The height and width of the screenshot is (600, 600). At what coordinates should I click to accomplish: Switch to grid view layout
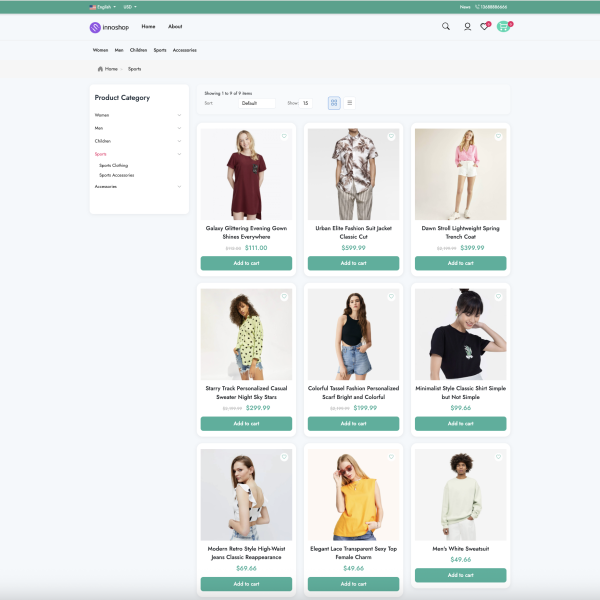click(x=334, y=103)
